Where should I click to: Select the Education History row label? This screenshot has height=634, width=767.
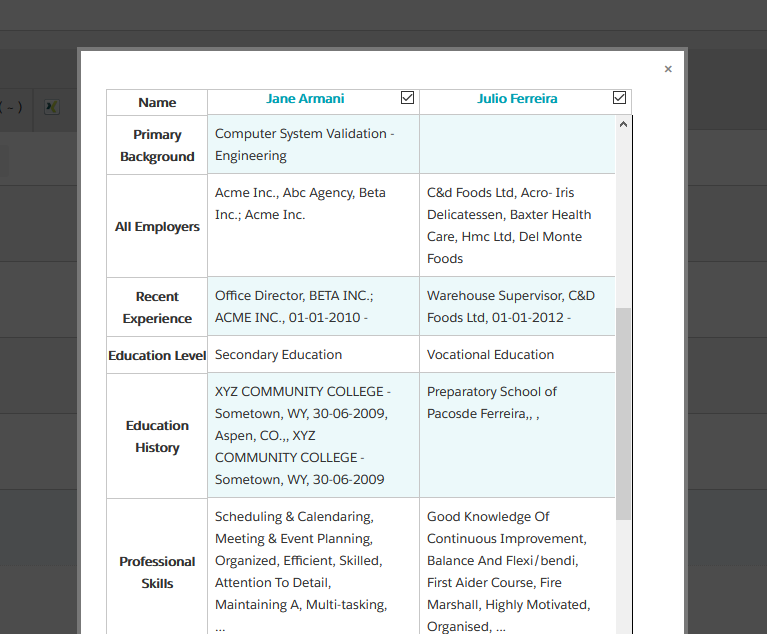point(157,437)
